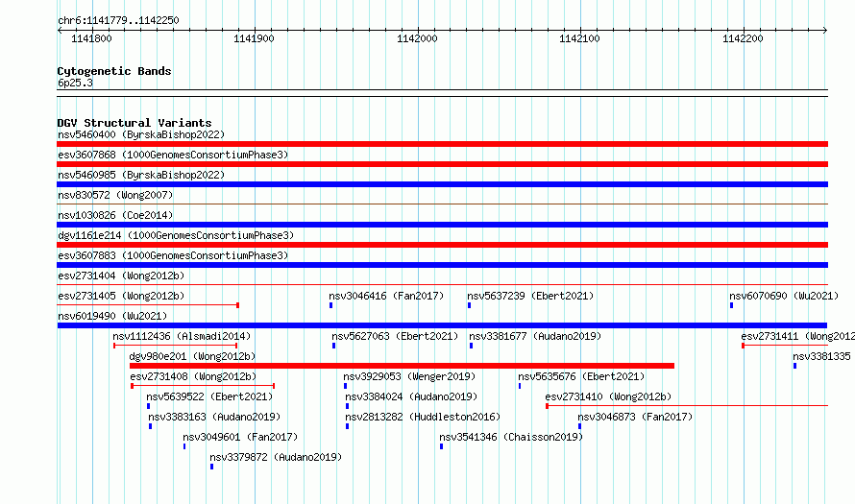Open esv2731408 (Wong2012b) label

(x=193, y=376)
